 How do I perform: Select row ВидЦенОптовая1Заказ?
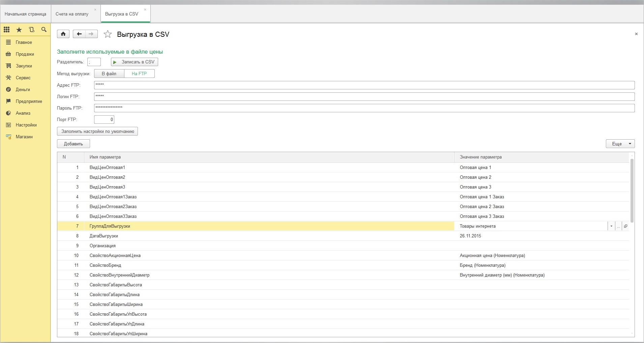pos(343,197)
